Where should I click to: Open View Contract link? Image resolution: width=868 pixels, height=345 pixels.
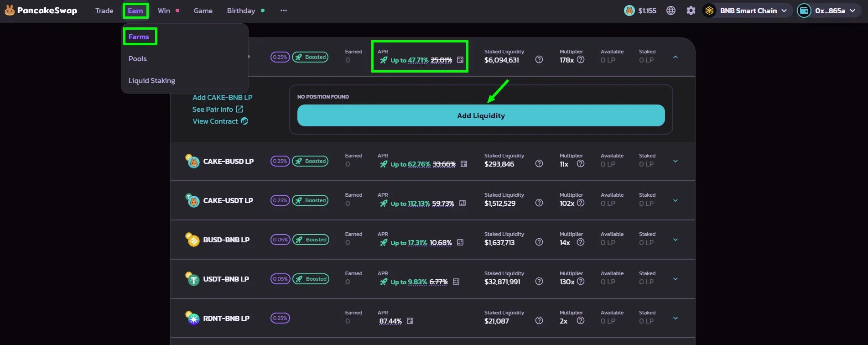point(220,121)
